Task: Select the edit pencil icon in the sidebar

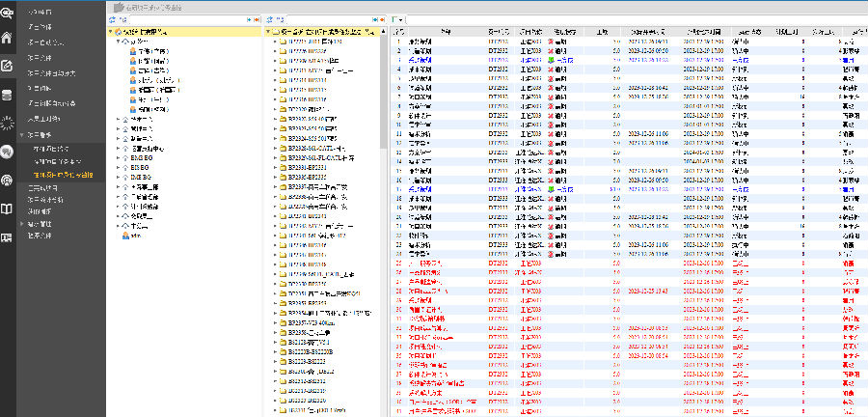Action: (x=8, y=67)
